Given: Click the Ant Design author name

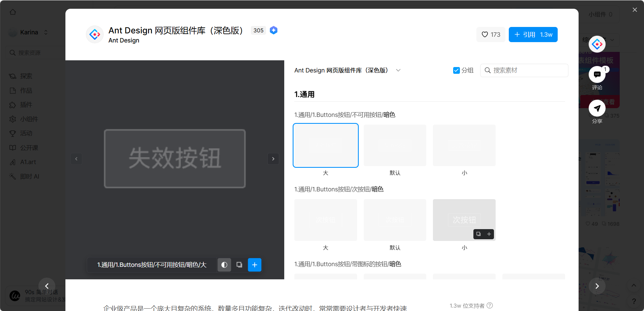Looking at the screenshot, I should click(x=124, y=40).
